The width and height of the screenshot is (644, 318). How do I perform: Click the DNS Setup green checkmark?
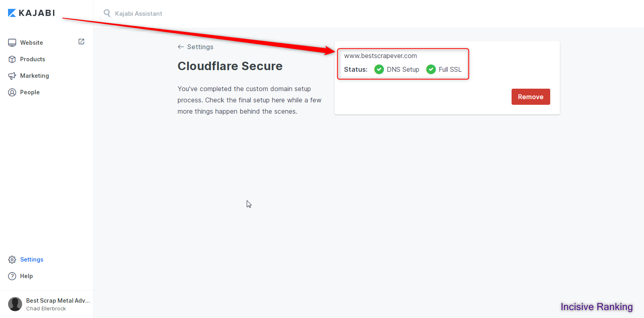379,69
